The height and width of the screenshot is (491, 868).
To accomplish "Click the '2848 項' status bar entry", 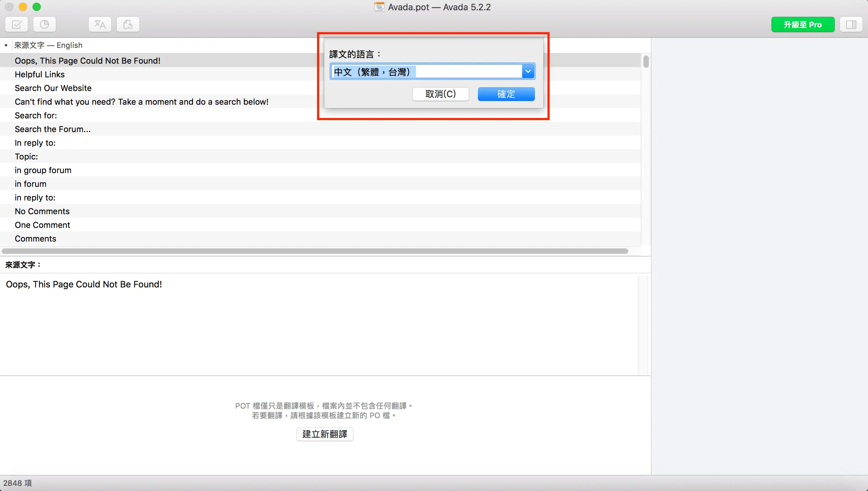I will [x=17, y=483].
